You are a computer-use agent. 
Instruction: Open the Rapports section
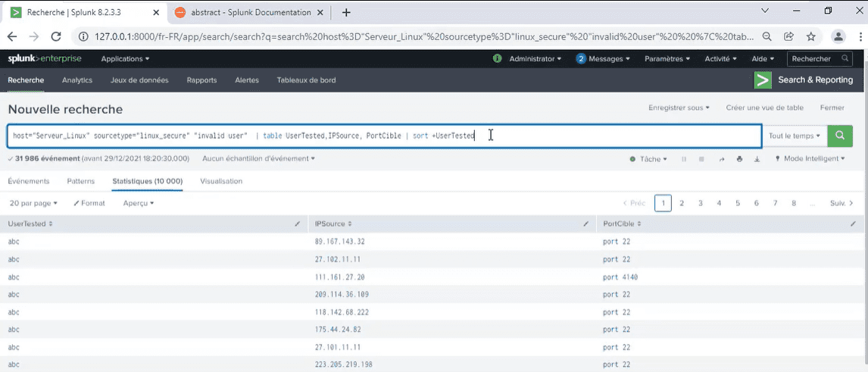coord(201,80)
